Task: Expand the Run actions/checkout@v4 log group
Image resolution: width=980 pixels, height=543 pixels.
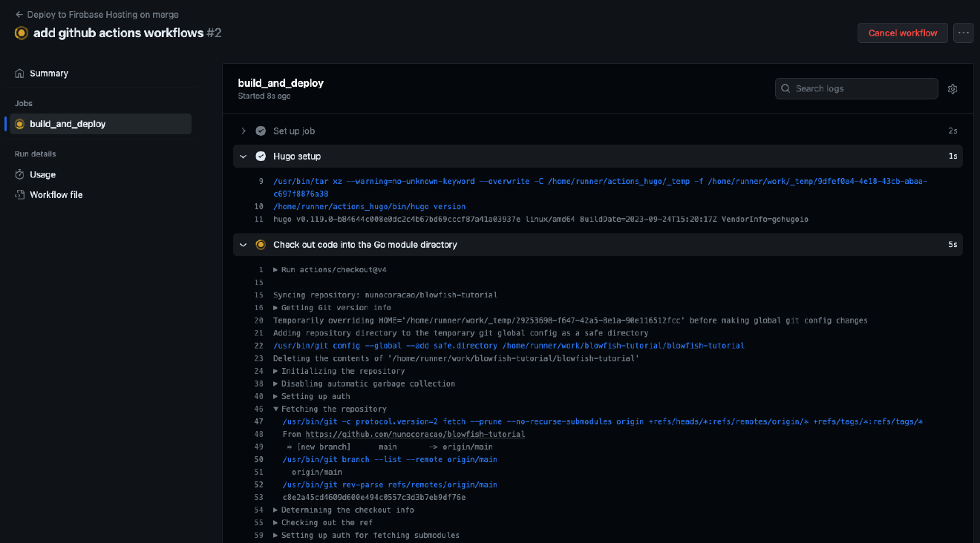Action: [x=275, y=269]
